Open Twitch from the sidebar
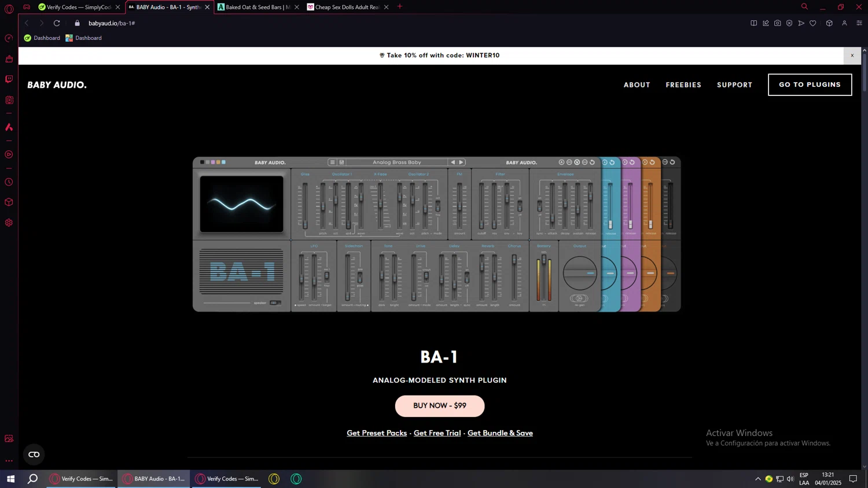This screenshot has height=488, width=868. tap(9, 79)
